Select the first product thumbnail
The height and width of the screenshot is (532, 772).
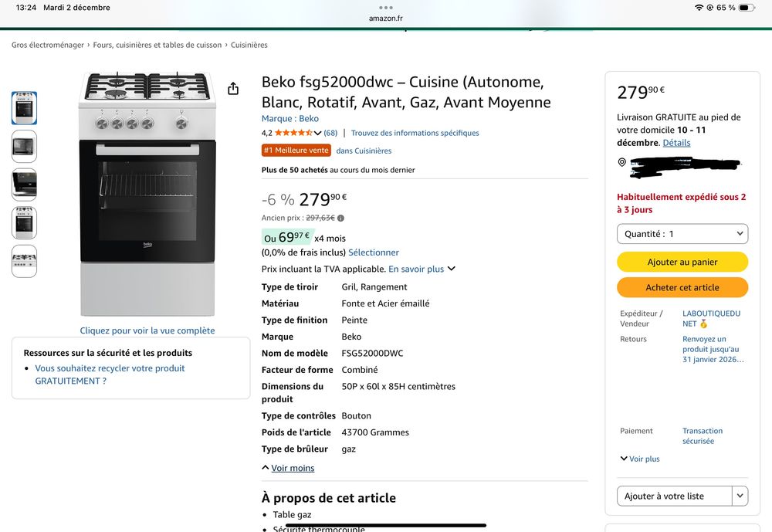click(24, 108)
